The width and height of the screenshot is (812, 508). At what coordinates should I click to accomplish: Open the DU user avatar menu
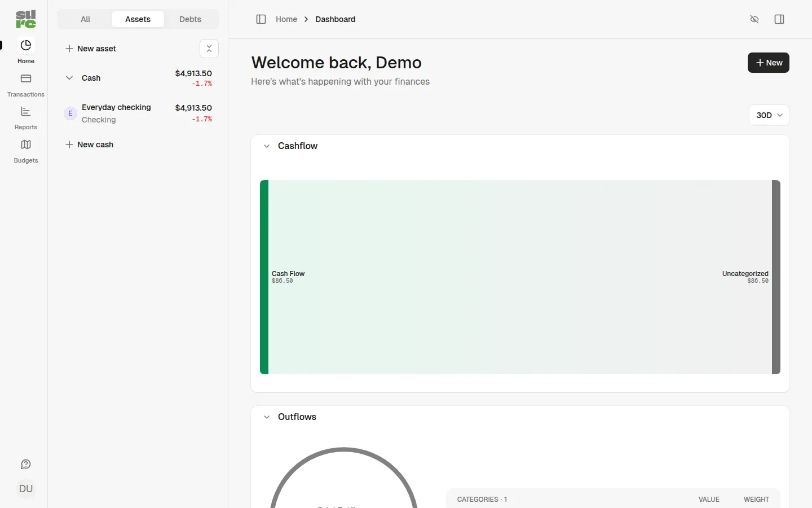pos(26,489)
